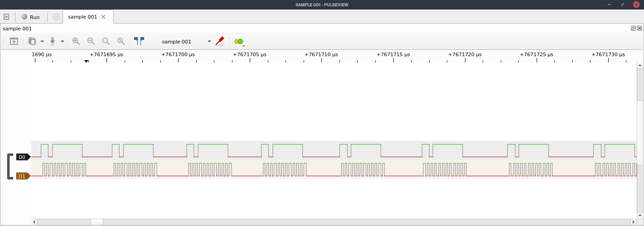Click the save file icon
The width and height of the screenshot is (644, 226).
pos(53,41)
